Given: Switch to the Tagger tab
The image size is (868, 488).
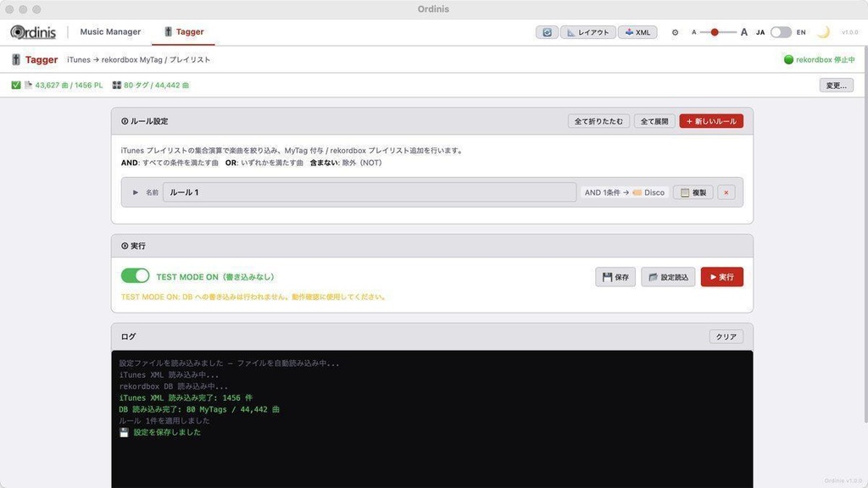Looking at the screenshot, I should (184, 31).
